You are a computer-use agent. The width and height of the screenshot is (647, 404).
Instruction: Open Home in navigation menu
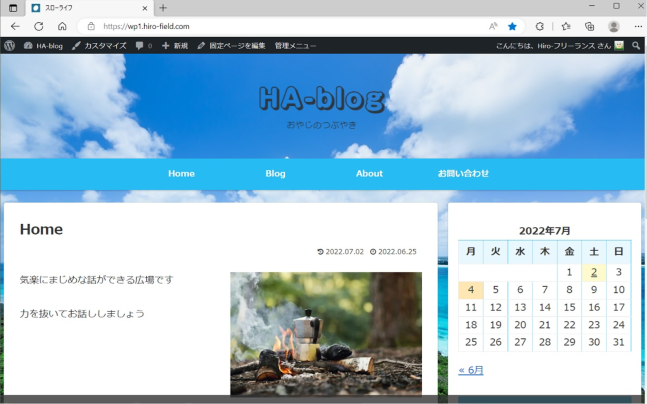[181, 174]
